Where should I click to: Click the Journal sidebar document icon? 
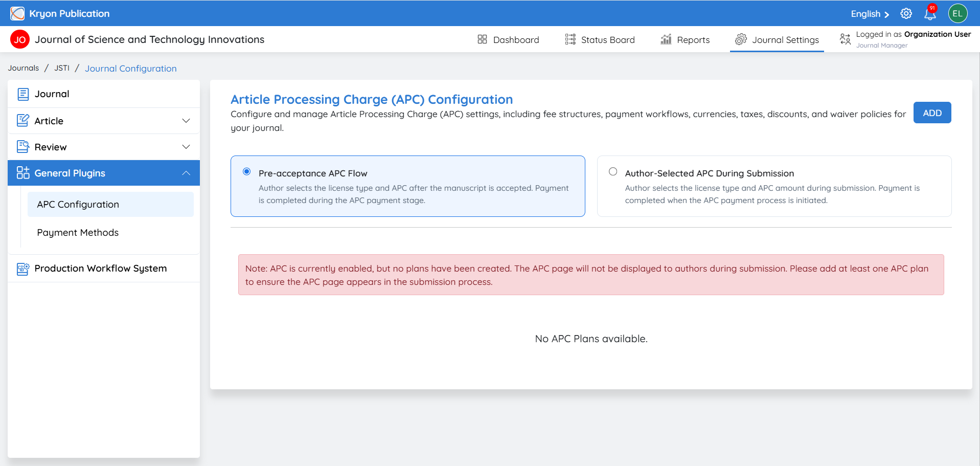(23, 94)
